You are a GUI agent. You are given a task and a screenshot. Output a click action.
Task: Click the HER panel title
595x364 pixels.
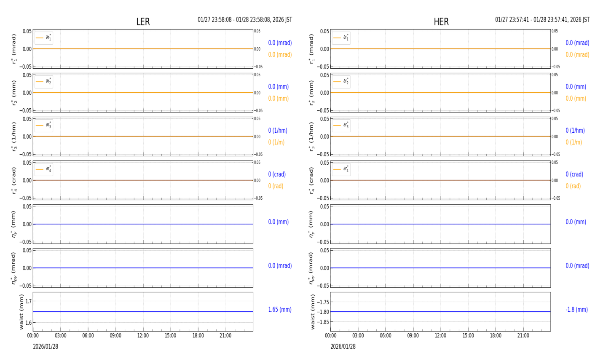[x=441, y=22]
